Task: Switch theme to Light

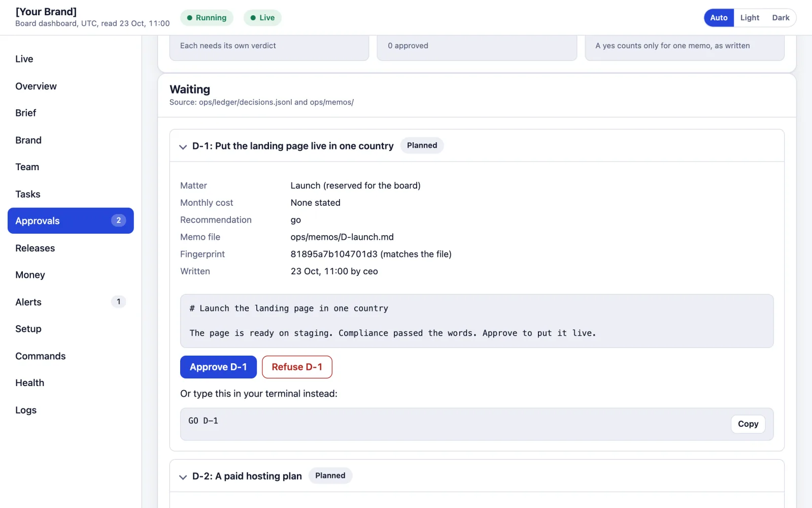Action: tap(750, 18)
